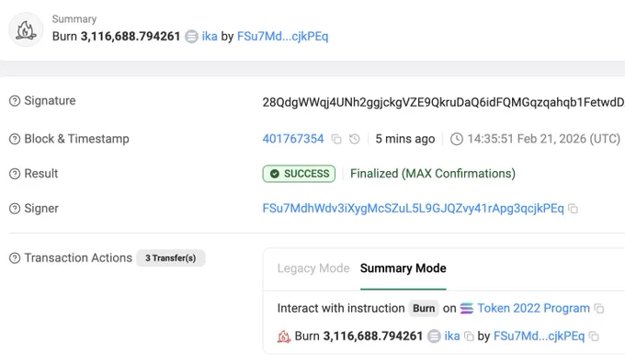Click the red flame icon in the Burn action row

(284, 336)
